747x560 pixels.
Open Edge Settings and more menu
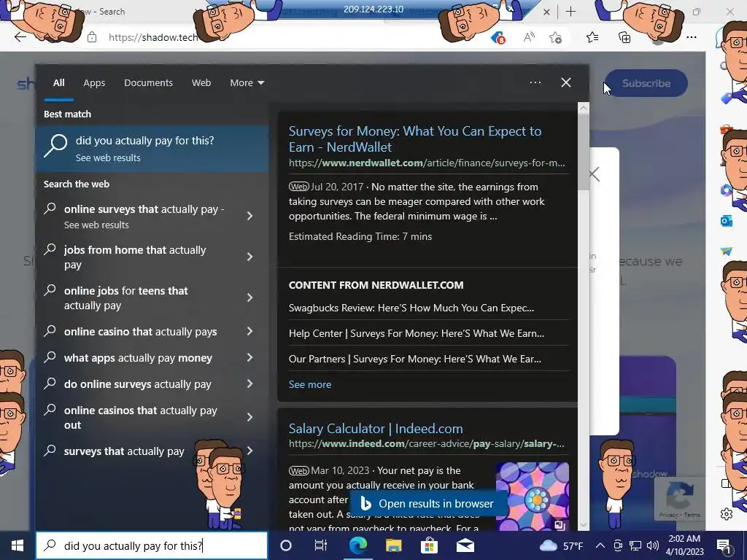click(x=692, y=37)
